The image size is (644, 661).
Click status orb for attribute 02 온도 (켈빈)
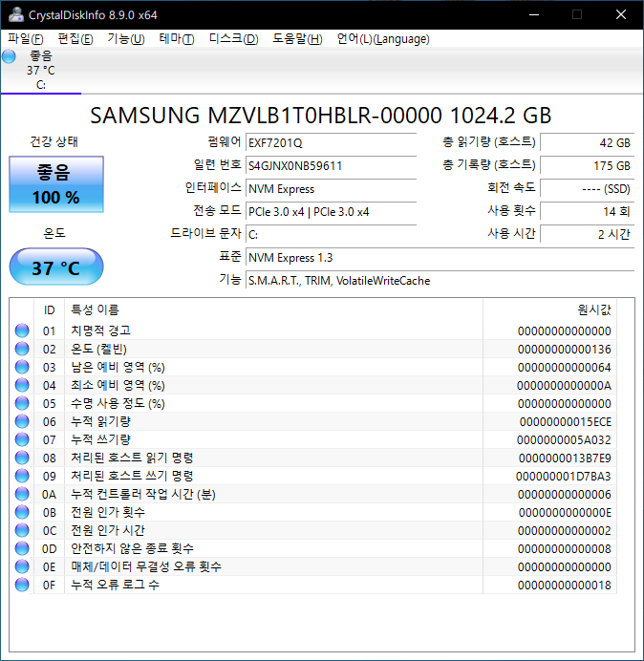22,349
